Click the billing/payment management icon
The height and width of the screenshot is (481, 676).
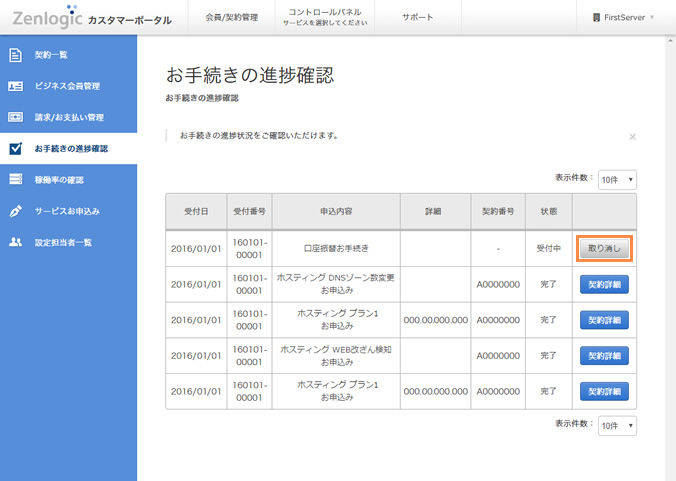point(15,117)
